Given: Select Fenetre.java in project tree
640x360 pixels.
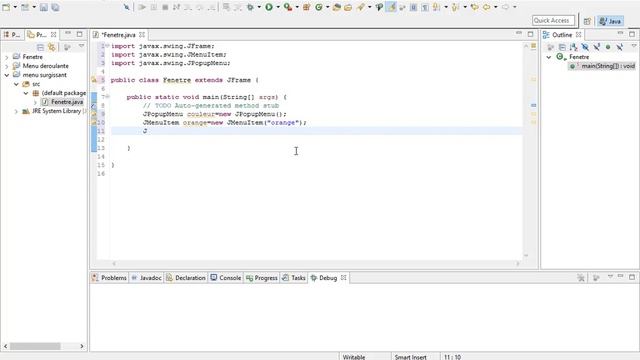Looking at the screenshot, I should coord(62,102).
